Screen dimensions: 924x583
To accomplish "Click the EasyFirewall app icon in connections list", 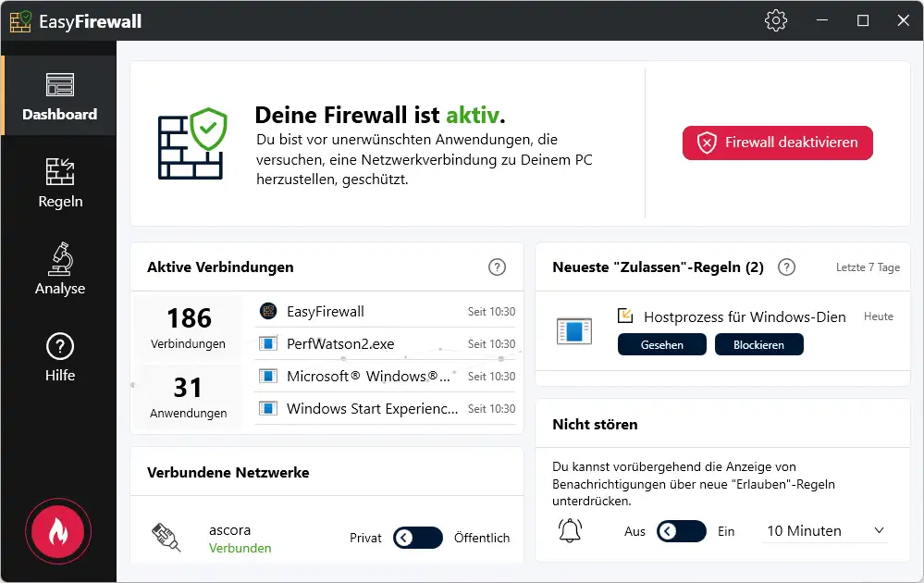I will point(268,311).
